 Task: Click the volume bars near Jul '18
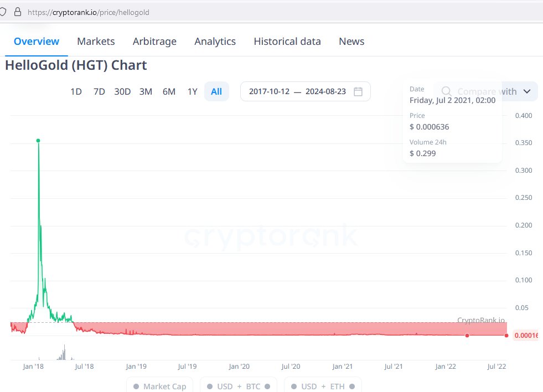[63, 353]
